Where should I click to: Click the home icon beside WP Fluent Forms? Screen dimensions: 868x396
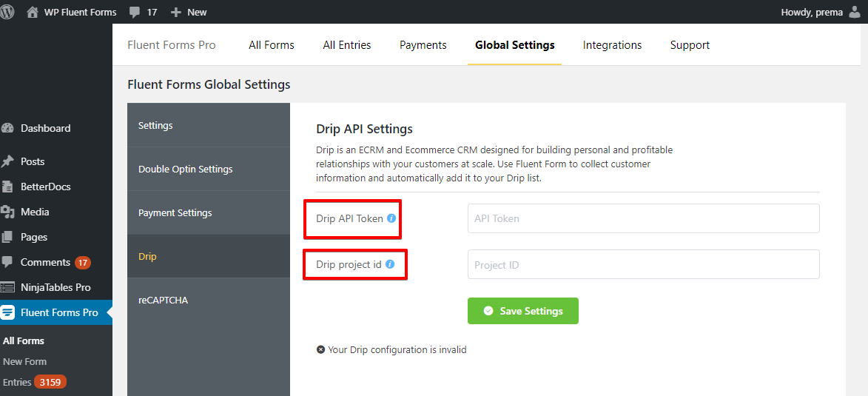click(33, 12)
